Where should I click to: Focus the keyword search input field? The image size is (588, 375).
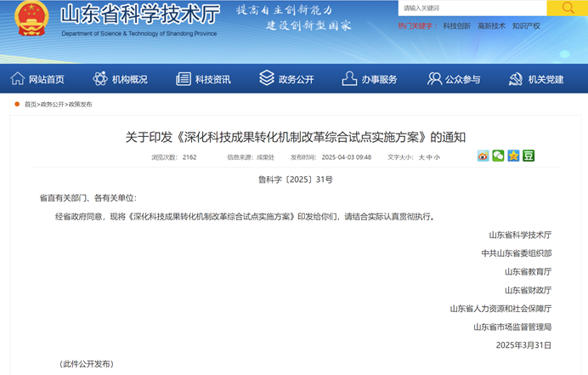tap(472, 8)
